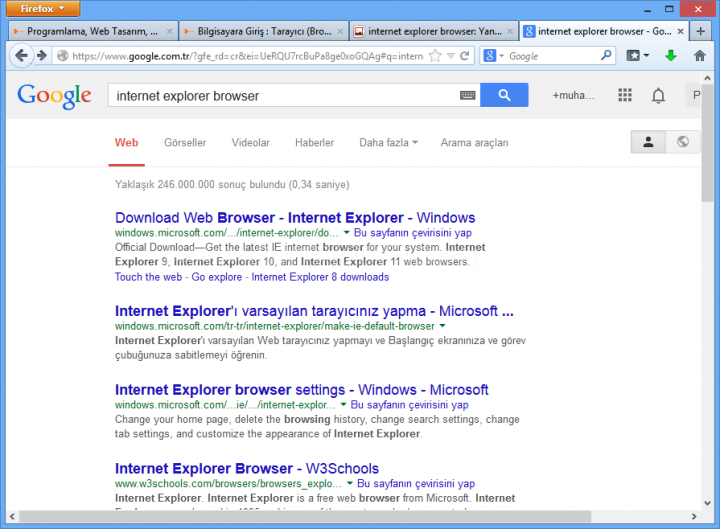Image resolution: width=720 pixels, height=529 pixels.
Task: Click the horizontal scroll left arrow
Action: 12,517
